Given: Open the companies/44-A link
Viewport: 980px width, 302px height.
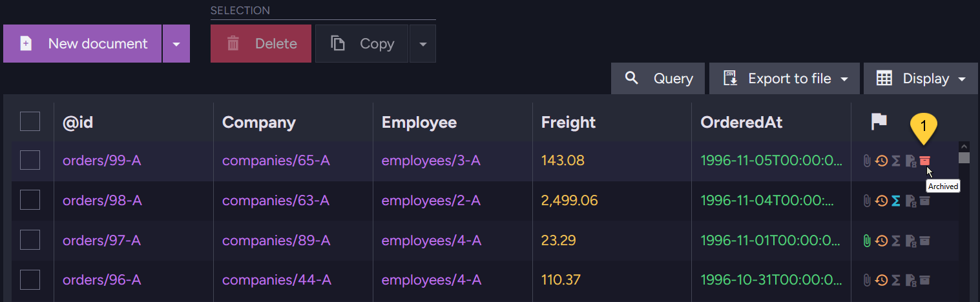Looking at the screenshot, I should pos(276,280).
